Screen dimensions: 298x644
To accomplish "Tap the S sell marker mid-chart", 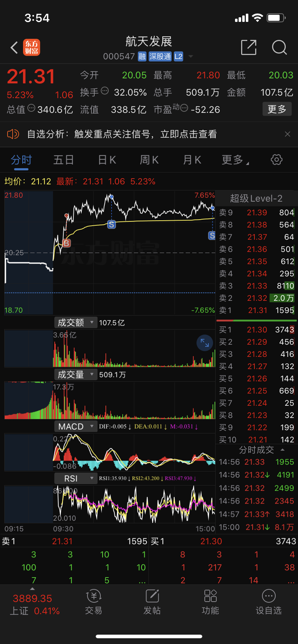I will coord(112,225).
